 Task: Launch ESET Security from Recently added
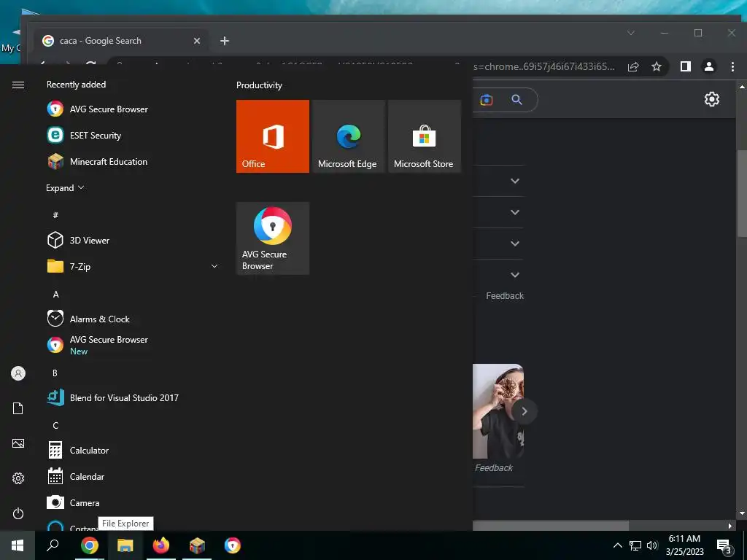(132, 135)
